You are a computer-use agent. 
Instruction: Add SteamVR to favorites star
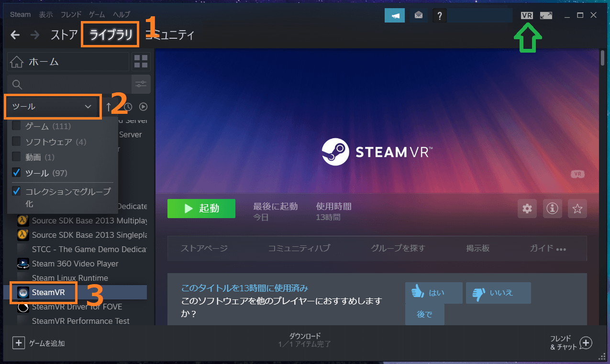click(x=577, y=209)
